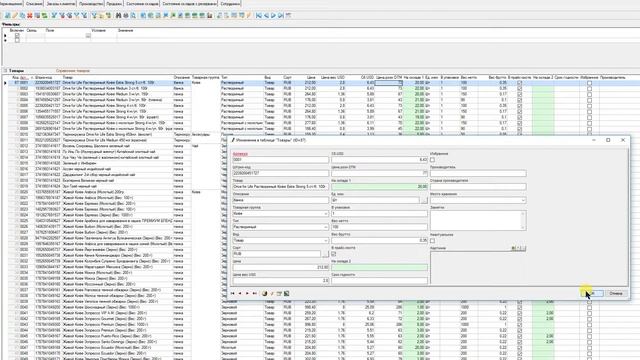Go to last record using main toolbar arrow
This screenshot has width=640, height=360.
[x=281, y=16]
